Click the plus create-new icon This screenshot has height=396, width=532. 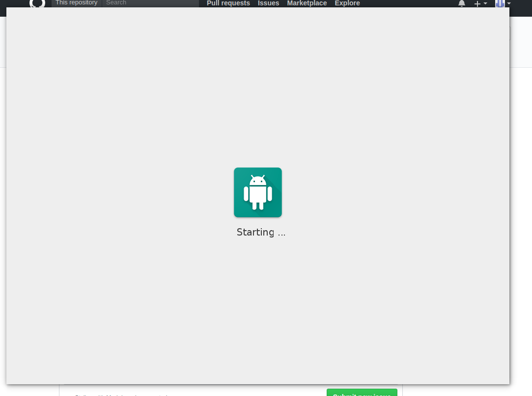coord(476,3)
